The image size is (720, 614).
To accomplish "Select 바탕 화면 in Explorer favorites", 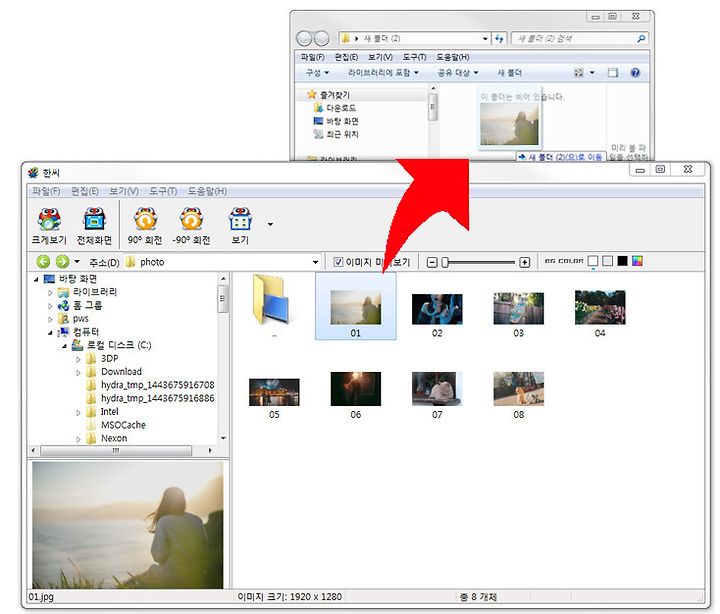I will coord(336,121).
